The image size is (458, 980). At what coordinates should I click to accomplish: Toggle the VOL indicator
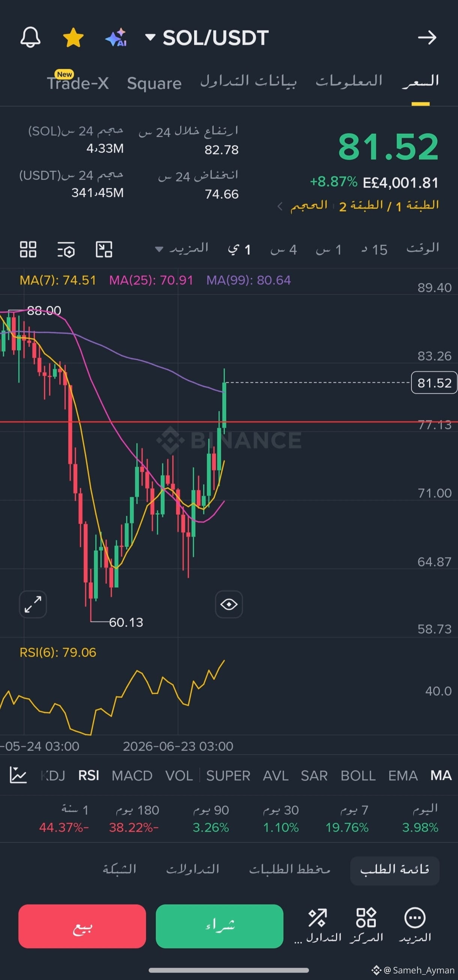click(x=179, y=776)
